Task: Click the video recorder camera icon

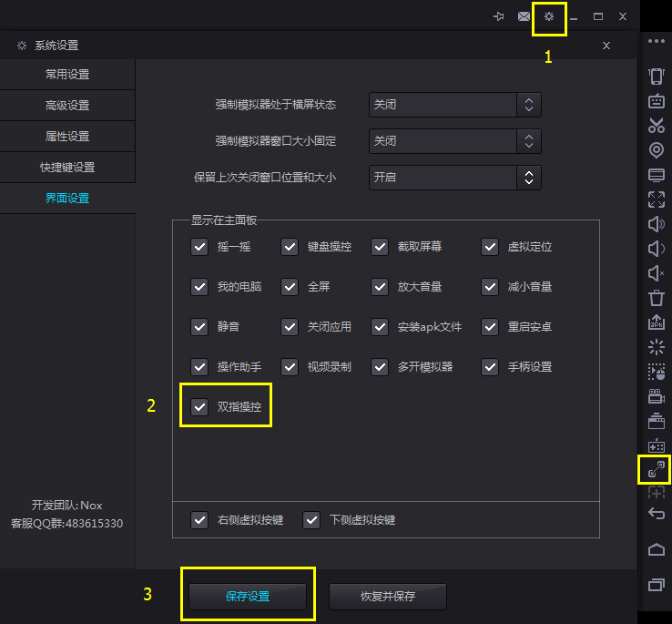Action: [x=657, y=396]
